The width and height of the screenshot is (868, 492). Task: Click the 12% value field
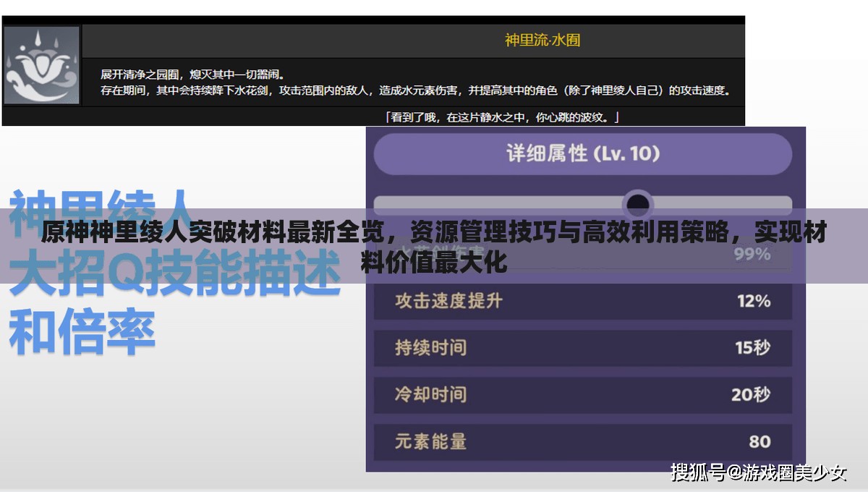pyautogui.click(x=755, y=301)
